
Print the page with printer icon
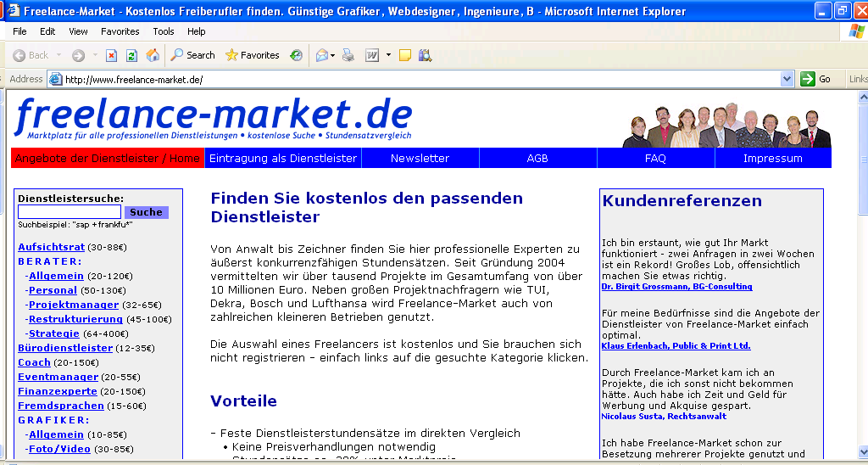348,55
